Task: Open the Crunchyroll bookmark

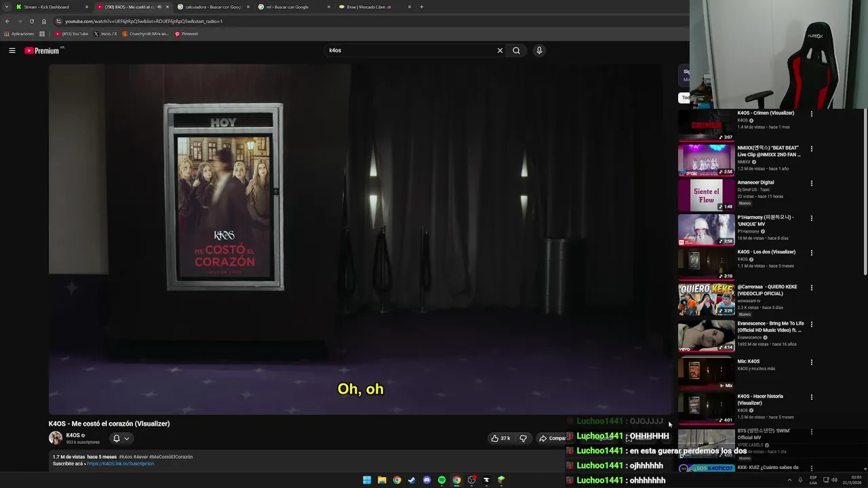Action: [x=146, y=34]
